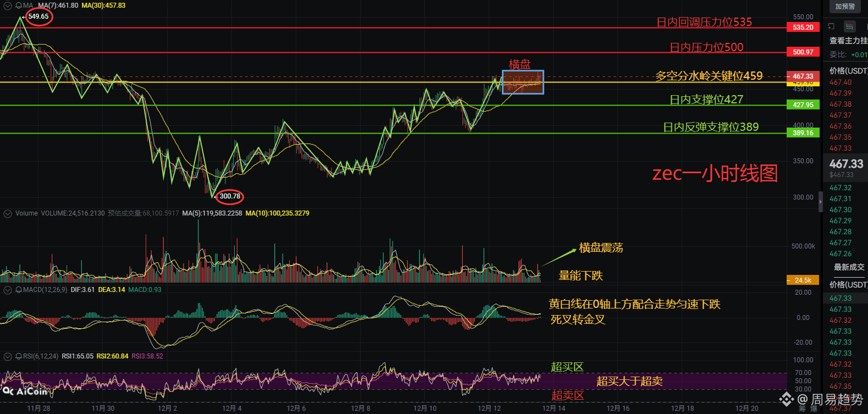The height and width of the screenshot is (414, 868).
Task: Click the bid price 467.27 row
Action: tap(841, 243)
